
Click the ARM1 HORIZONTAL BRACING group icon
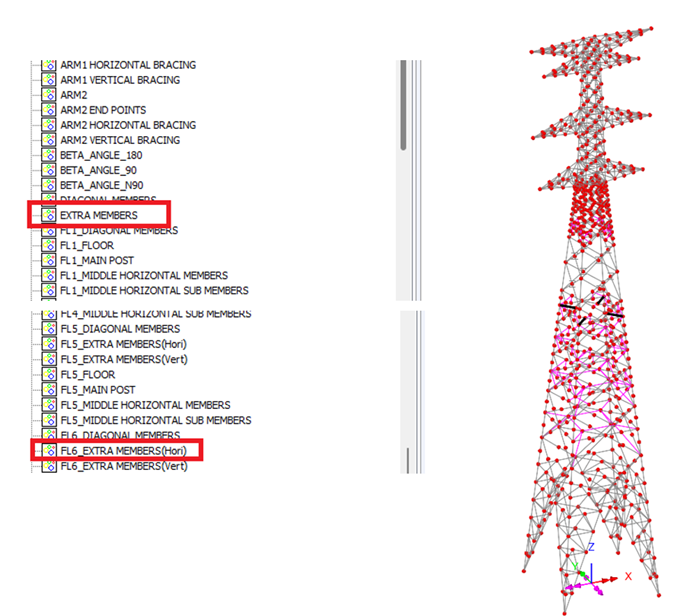coord(48,65)
